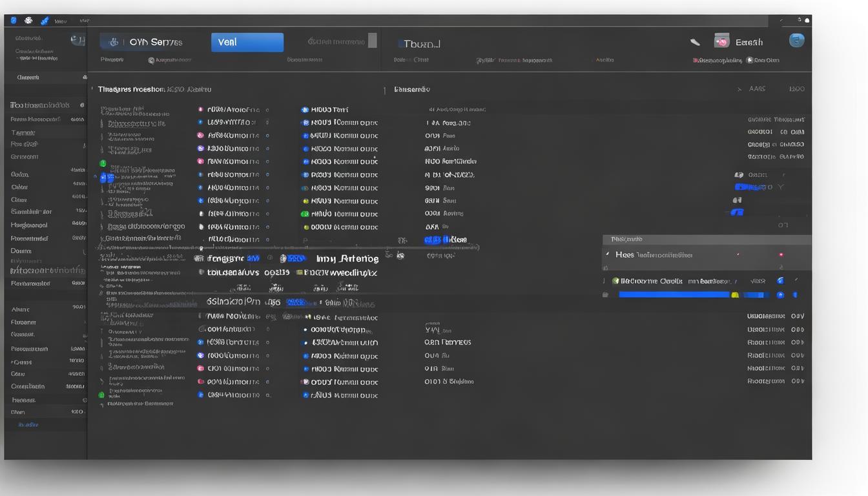Click the blue shield icon in title bar
This screenshot has height=496, width=868.
14,21
